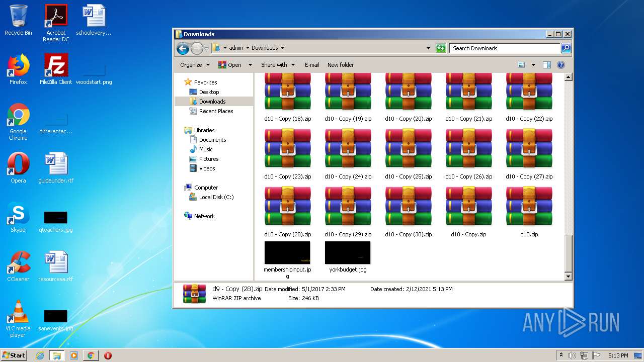Open the Opera browser desktop shortcut
Image resolution: width=644 pixels, height=362 pixels.
[x=18, y=168]
